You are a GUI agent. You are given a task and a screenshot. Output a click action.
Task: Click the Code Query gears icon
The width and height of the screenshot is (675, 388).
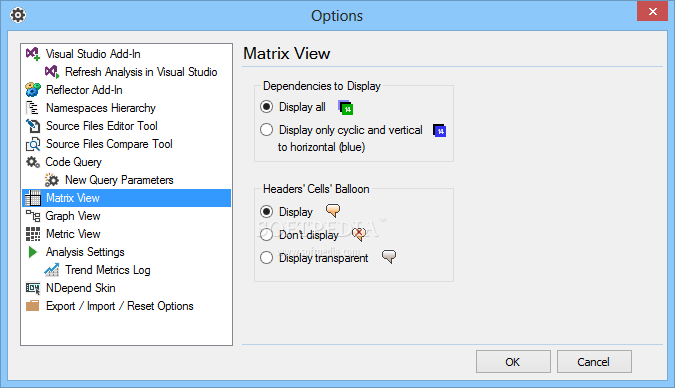point(33,162)
